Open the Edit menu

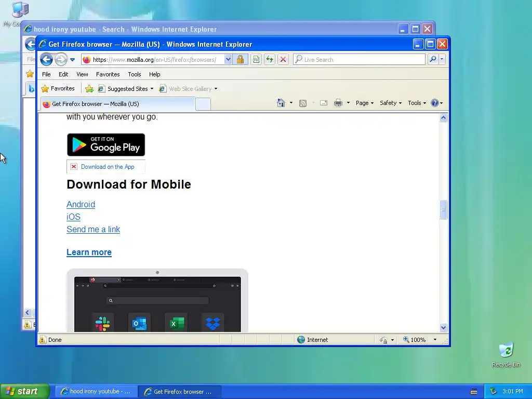tap(63, 74)
